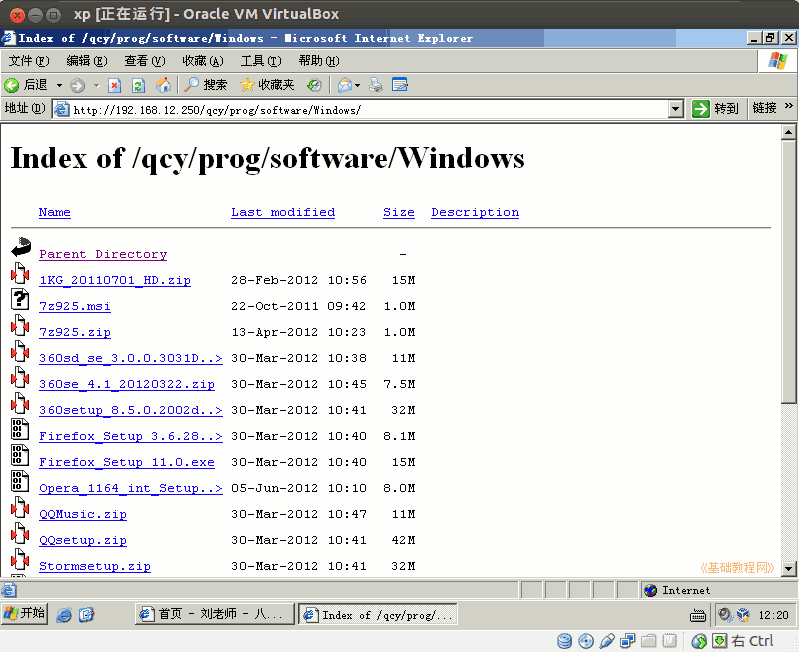Viewport: 799px width, 652px height.
Task: Expand the address bar dropdown
Action: click(x=676, y=108)
